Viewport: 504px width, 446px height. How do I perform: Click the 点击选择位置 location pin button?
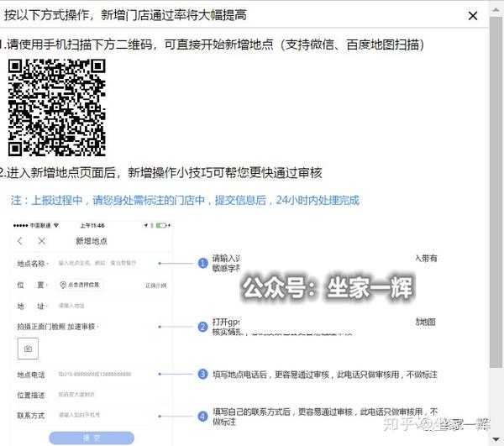click(80, 285)
